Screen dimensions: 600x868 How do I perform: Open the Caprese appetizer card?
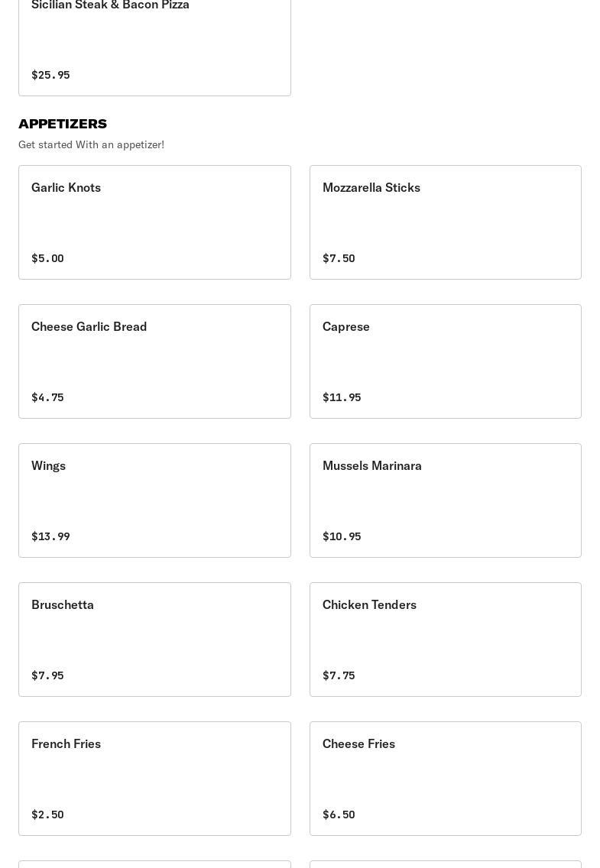pos(445,361)
